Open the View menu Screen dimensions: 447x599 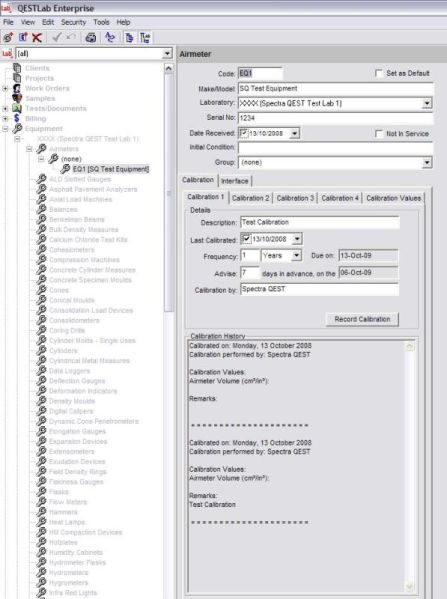click(x=28, y=22)
